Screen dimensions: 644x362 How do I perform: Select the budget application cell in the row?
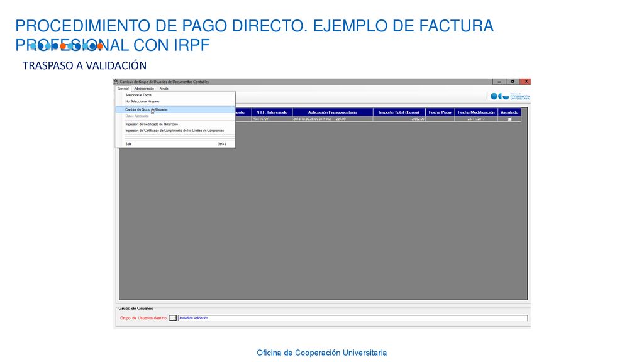[x=333, y=119]
